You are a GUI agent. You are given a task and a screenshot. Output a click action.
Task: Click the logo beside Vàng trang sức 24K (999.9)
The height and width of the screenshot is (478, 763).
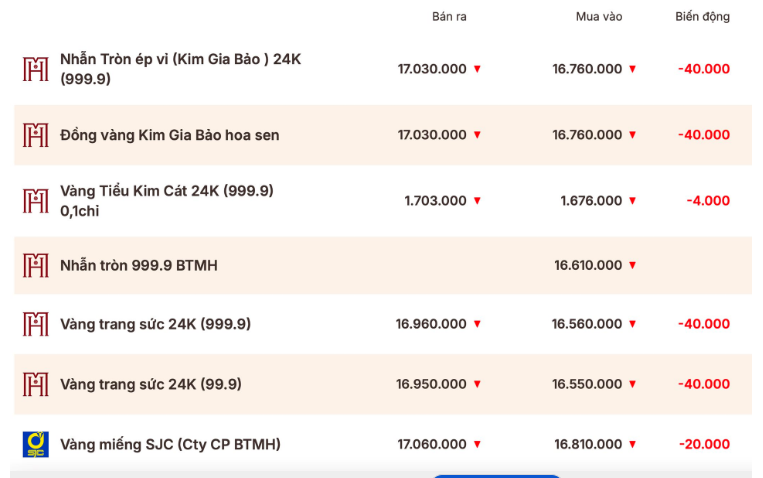pos(36,324)
